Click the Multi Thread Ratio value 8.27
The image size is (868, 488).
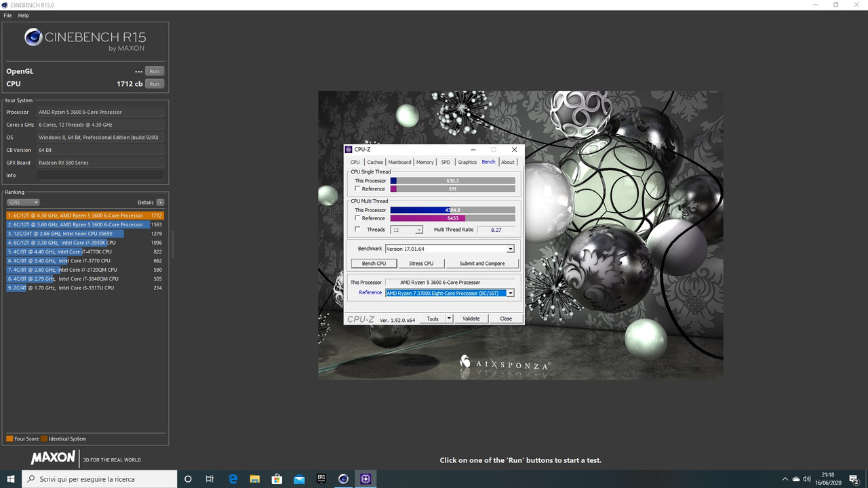click(x=496, y=230)
